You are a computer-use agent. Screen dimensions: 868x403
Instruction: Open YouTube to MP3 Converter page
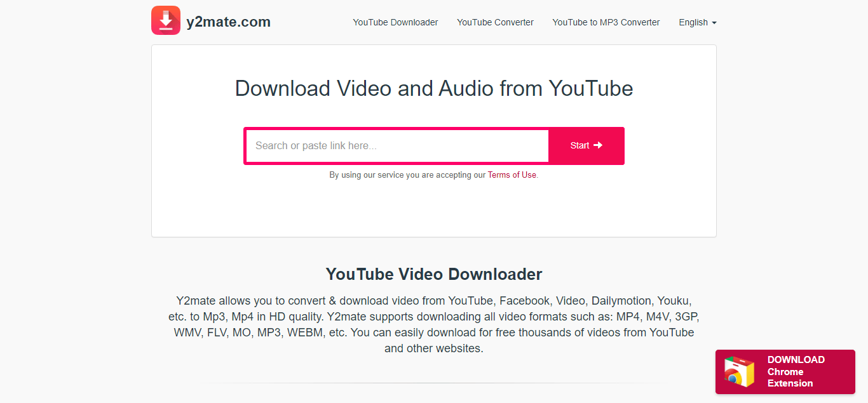(x=606, y=22)
